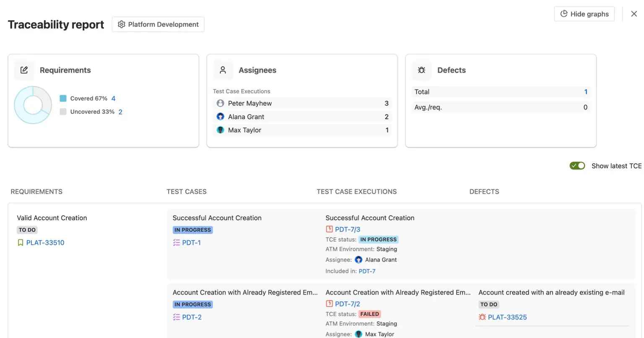The image size is (644, 338).
Task: Click the test case icon beside PDT-2
Action: coord(176,317)
